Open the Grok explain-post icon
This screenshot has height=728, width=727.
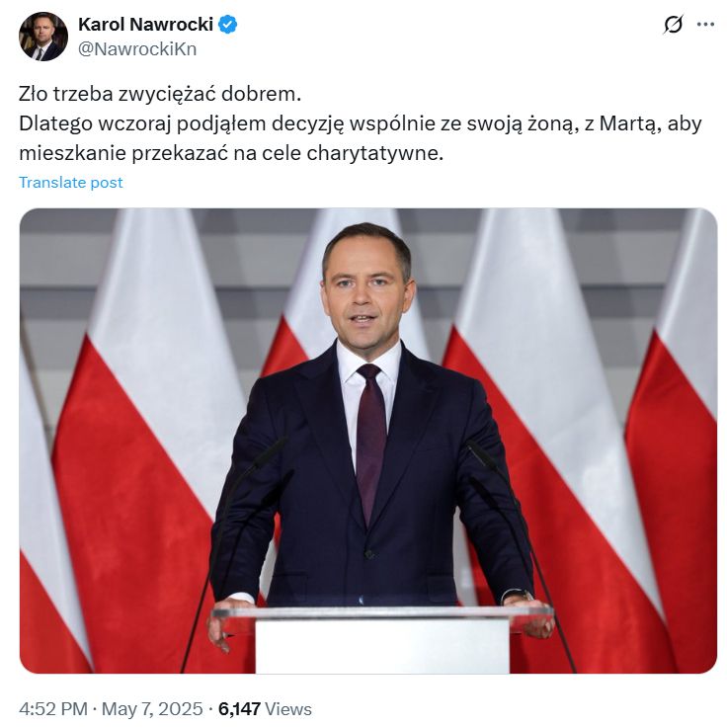coord(673,24)
